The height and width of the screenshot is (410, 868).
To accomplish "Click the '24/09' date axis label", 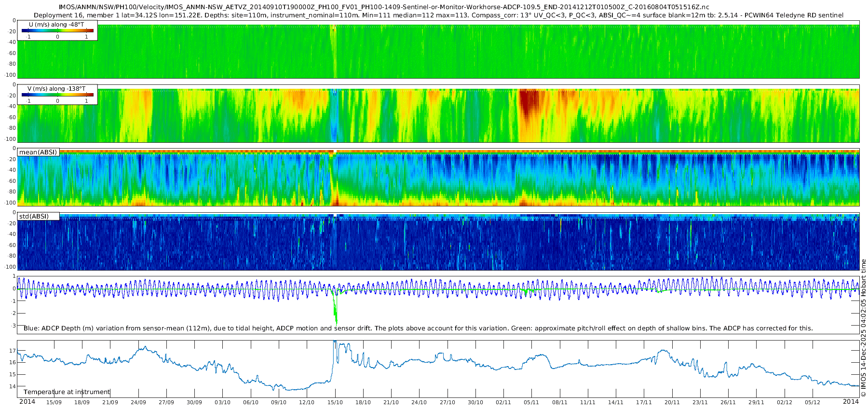I will point(138,402).
